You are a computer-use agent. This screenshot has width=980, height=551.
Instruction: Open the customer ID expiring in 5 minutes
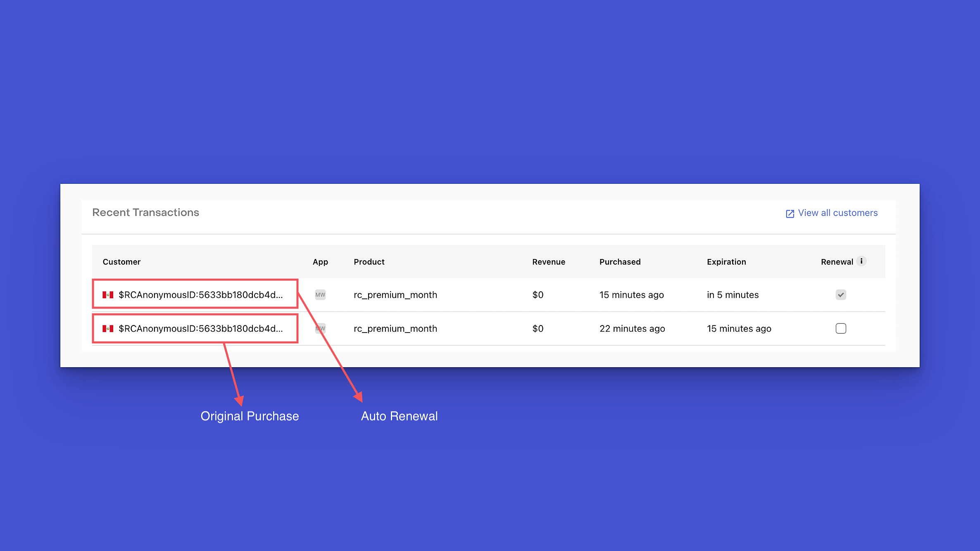pyautogui.click(x=201, y=294)
